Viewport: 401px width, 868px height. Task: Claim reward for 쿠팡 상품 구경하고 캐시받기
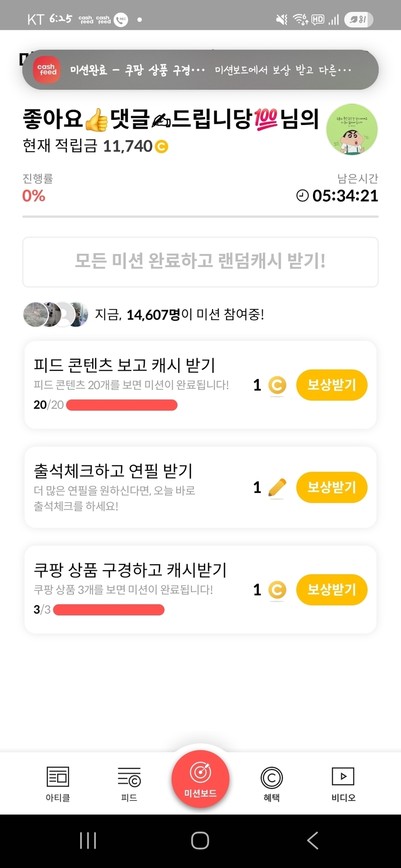pos(331,589)
